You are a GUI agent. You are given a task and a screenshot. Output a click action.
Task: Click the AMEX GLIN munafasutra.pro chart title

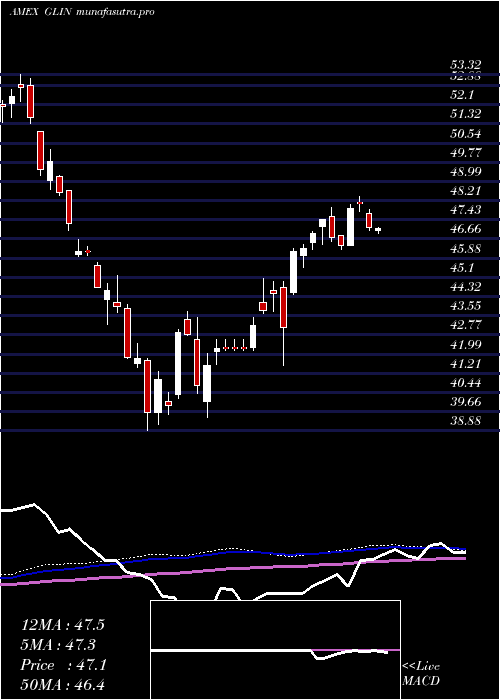pyautogui.click(x=82, y=12)
